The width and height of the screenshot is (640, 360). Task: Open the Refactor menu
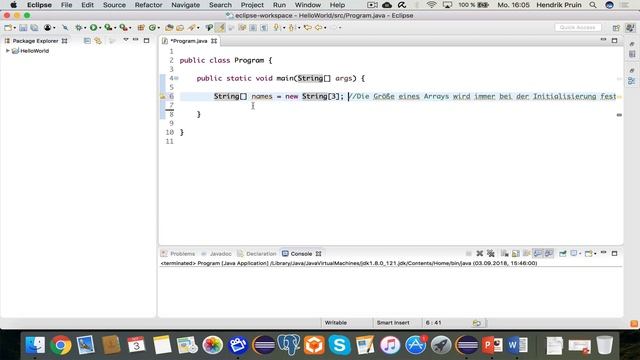[149, 5]
